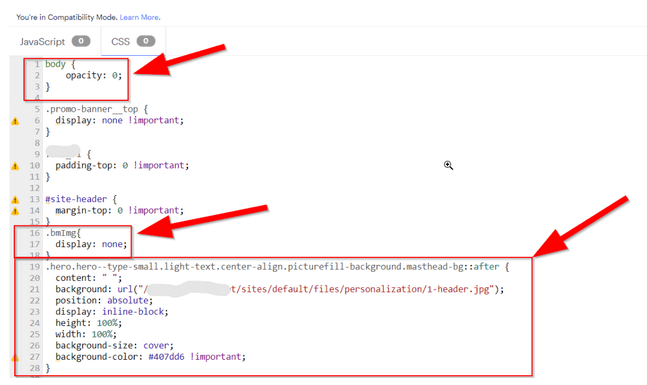Image resolution: width=647 pixels, height=385 pixels.
Task: Click line number 1 in gutter
Action: point(37,64)
